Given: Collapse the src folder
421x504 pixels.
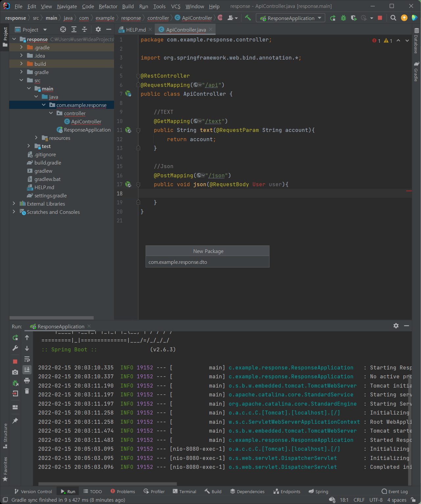Looking at the screenshot, I should coord(21,80).
